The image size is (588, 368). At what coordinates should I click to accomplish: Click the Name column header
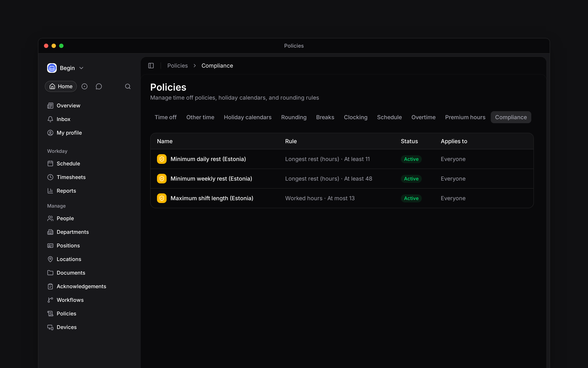[x=165, y=141]
